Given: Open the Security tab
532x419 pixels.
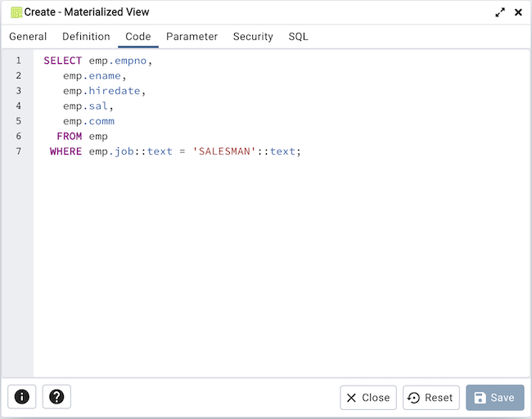Looking at the screenshot, I should coord(253,37).
